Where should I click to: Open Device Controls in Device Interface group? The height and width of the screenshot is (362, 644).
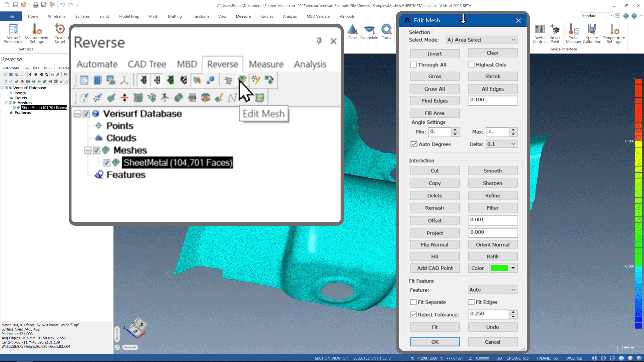click(540, 34)
